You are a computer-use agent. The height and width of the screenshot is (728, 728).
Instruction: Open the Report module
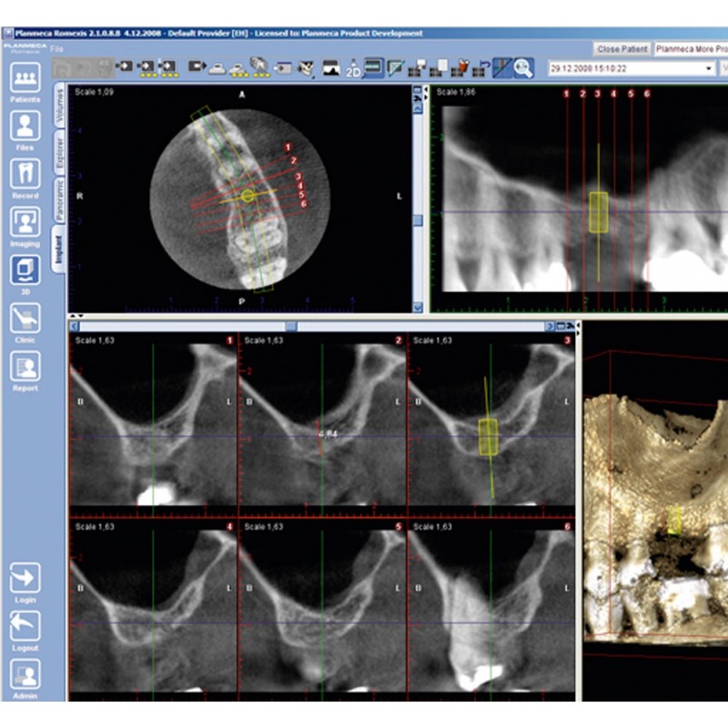25,369
